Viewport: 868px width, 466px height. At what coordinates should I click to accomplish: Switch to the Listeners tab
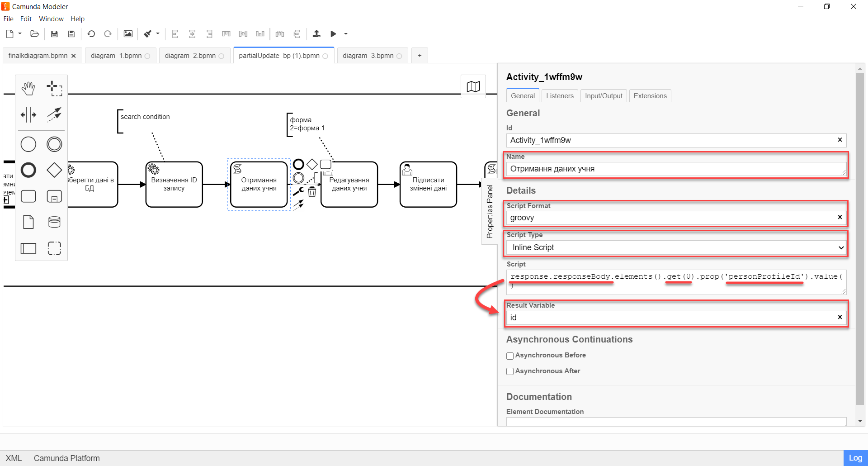(560, 96)
